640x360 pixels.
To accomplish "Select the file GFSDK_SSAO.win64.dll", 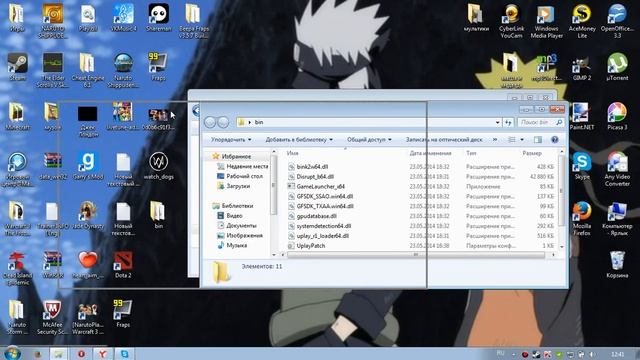I will click(x=320, y=196).
